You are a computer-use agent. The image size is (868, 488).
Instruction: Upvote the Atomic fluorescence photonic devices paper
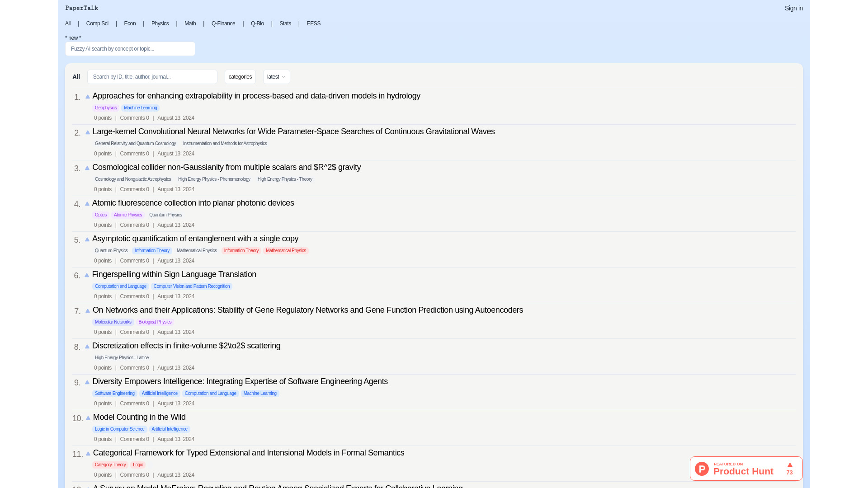tap(87, 204)
